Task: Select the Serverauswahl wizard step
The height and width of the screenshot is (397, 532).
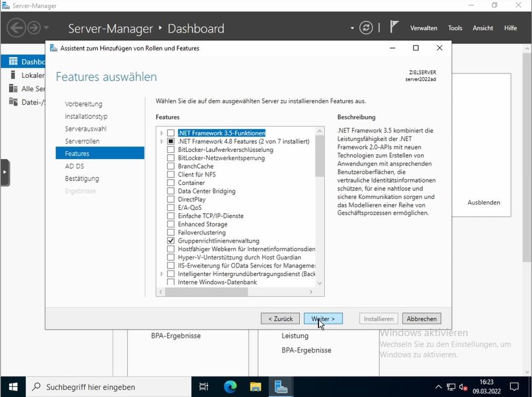Action: coord(86,129)
